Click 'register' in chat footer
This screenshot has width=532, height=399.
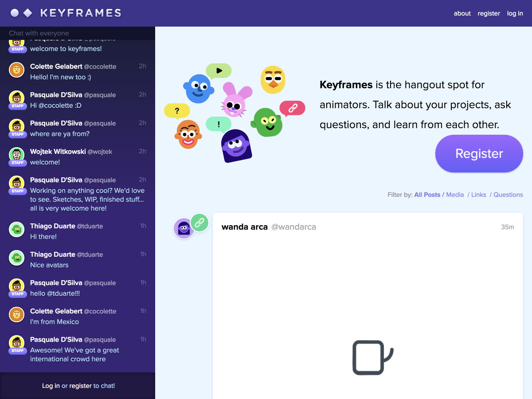coord(80,386)
